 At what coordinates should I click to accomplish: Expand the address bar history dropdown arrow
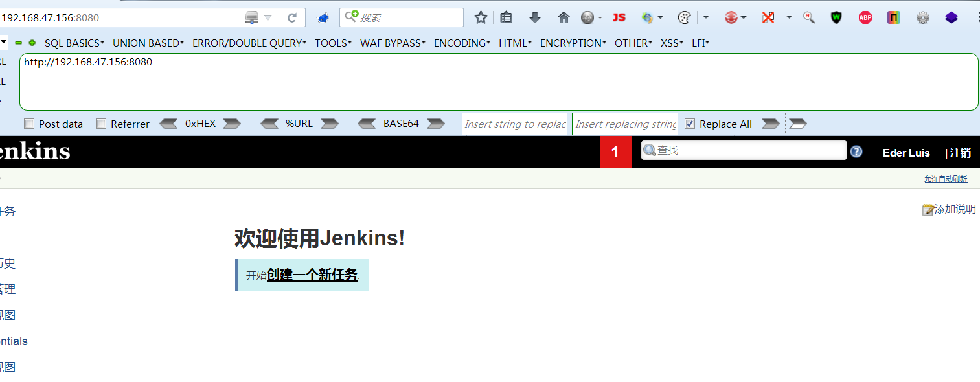pos(268,18)
